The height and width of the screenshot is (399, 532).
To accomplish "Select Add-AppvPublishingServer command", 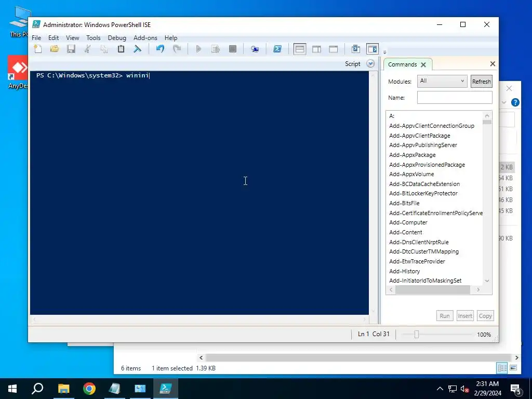I will point(423,145).
